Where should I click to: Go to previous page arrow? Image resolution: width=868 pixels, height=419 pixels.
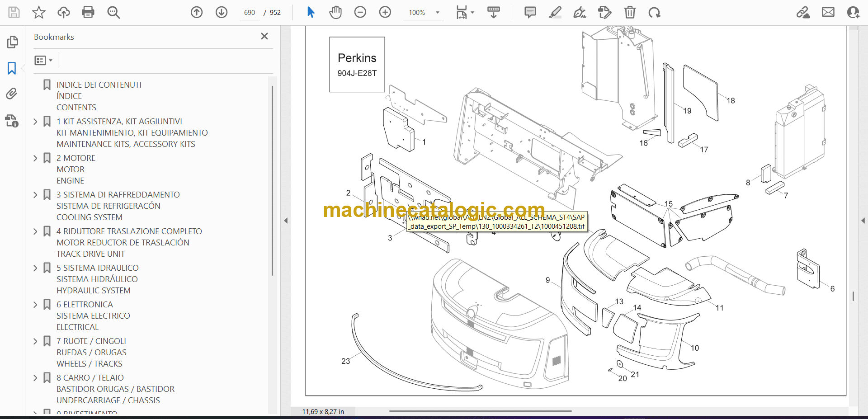[x=197, y=12]
